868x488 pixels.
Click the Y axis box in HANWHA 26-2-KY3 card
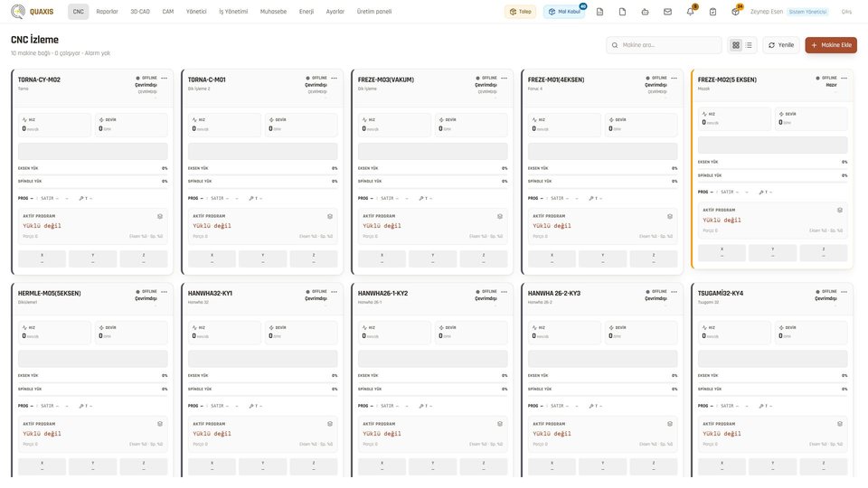pyautogui.click(x=603, y=466)
